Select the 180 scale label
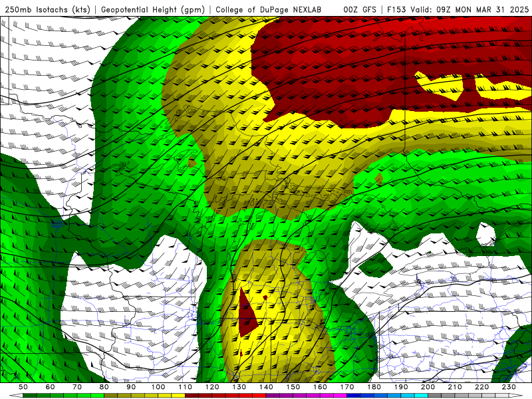 (x=374, y=387)
